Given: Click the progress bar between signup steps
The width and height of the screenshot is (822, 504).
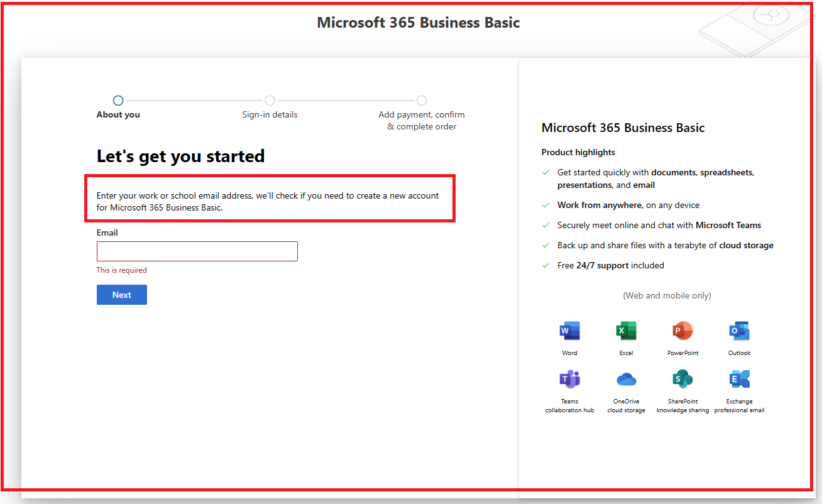Looking at the screenshot, I should 194,100.
